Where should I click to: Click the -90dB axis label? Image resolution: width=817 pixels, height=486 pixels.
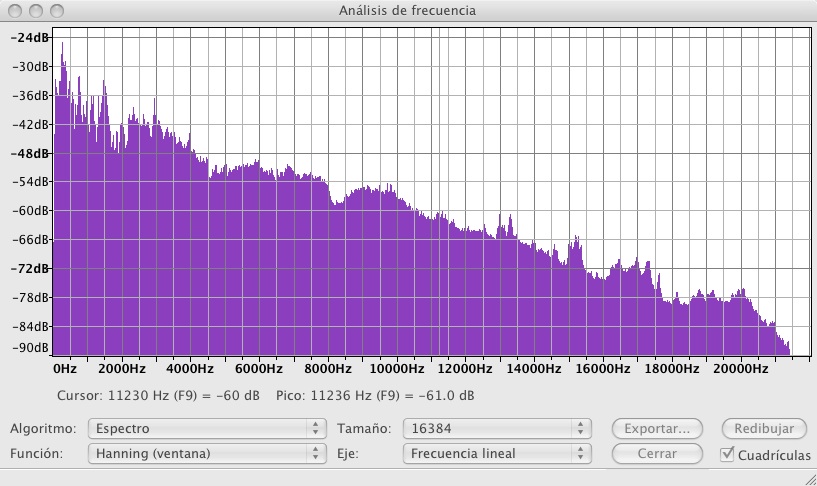(x=31, y=347)
